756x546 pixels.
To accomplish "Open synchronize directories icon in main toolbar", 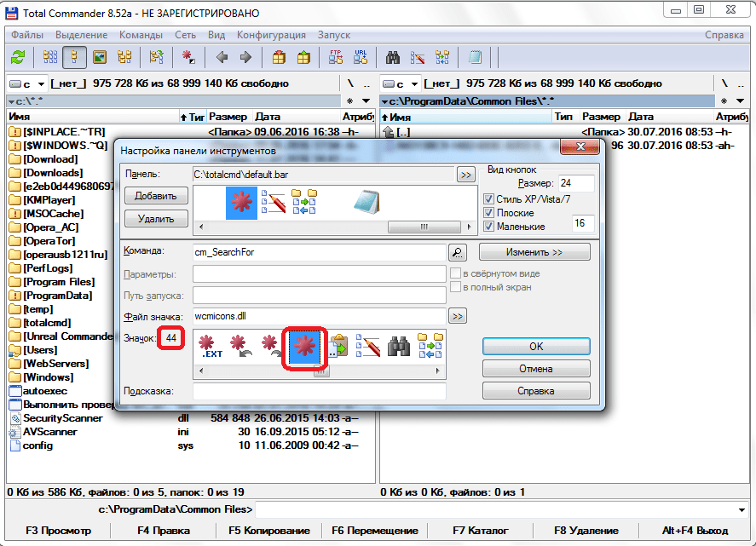I will tap(442, 57).
